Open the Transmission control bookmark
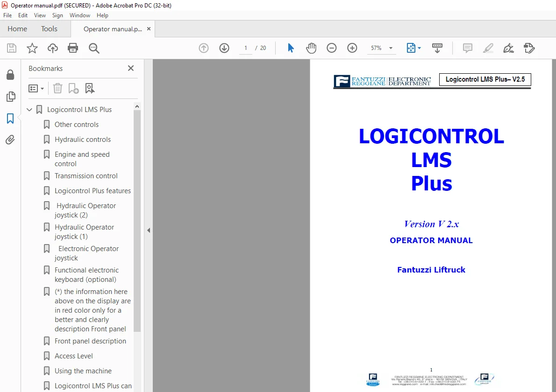The height and width of the screenshot is (392, 556). point(86,176)
